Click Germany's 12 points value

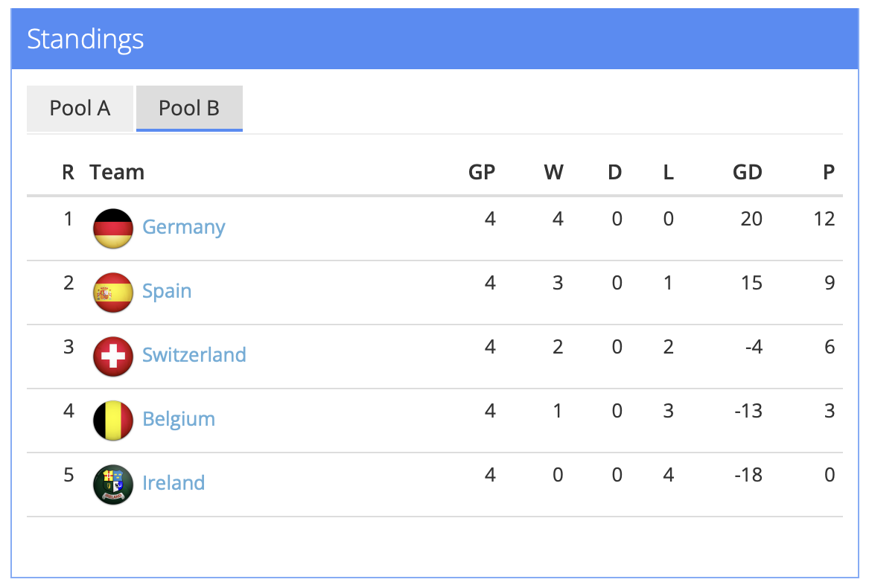(824, 219)
